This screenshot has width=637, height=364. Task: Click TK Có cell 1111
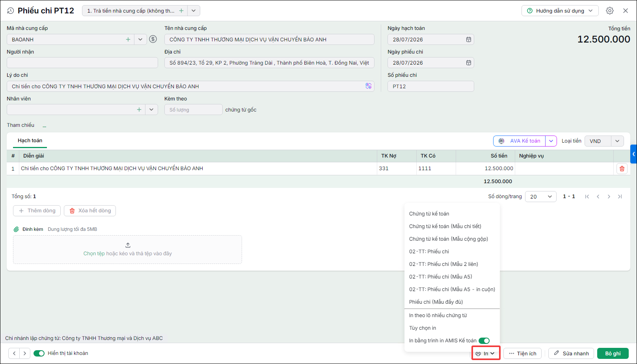coord(436,169)
